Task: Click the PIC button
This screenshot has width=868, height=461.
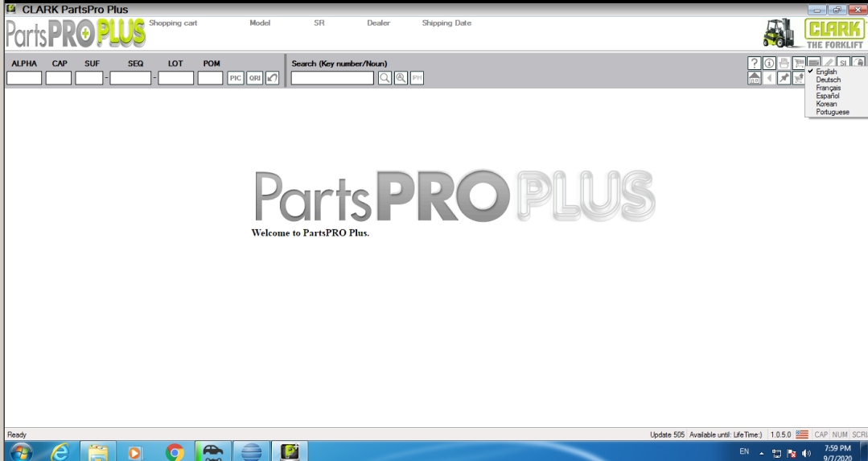Action: 235,78
